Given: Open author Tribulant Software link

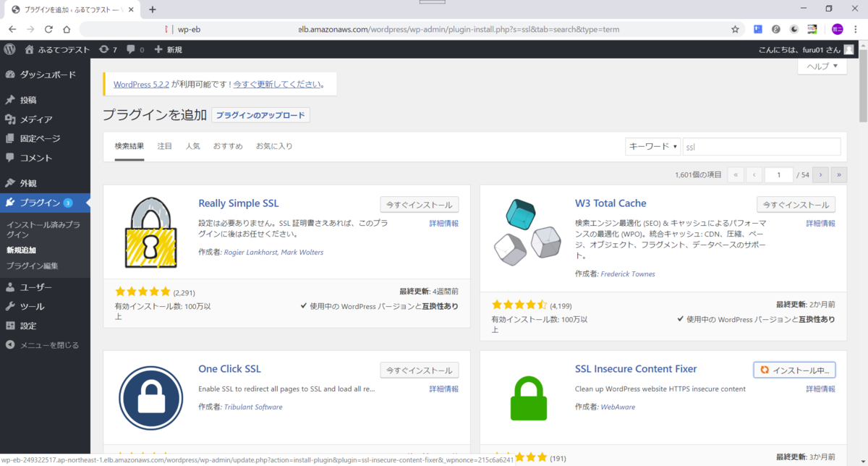Looking at the screenshot, I should click(x=253, y=407).
